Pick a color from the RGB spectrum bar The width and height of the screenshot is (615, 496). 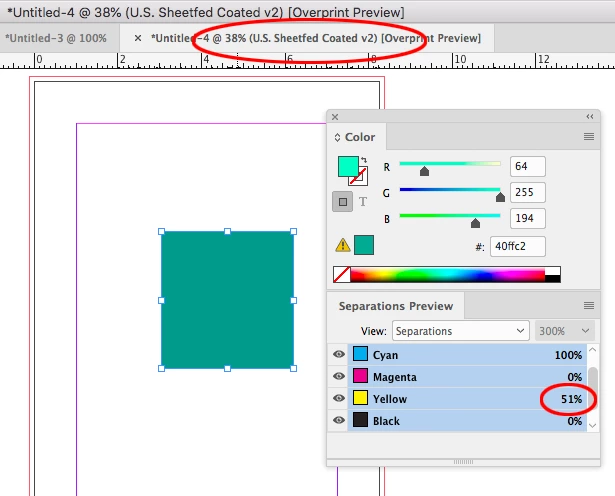coord(448,274)
